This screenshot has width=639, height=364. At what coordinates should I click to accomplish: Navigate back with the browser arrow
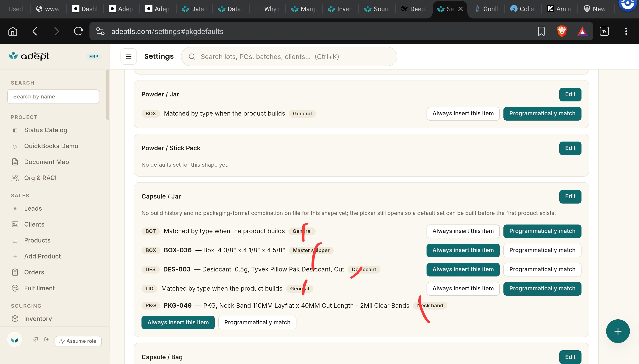coord(35,31)
